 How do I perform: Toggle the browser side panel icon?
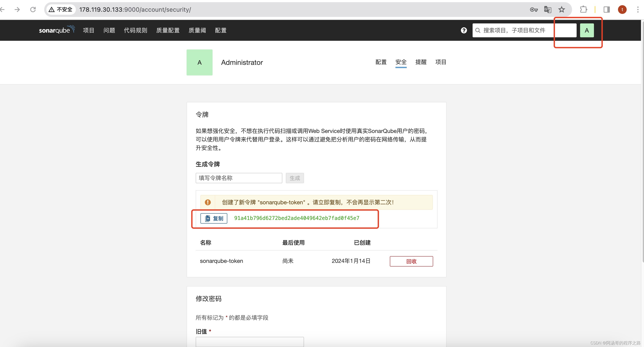click(607, 10)
